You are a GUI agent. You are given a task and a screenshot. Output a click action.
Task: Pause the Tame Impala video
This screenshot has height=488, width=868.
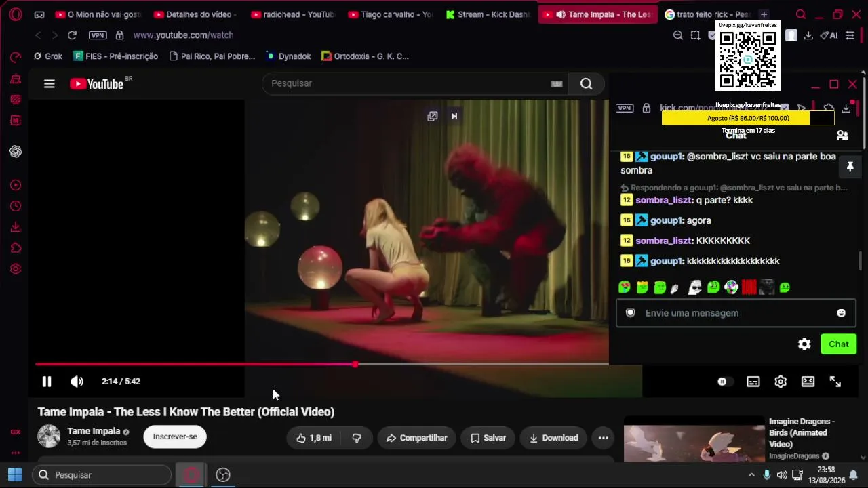tap(47, 382)
